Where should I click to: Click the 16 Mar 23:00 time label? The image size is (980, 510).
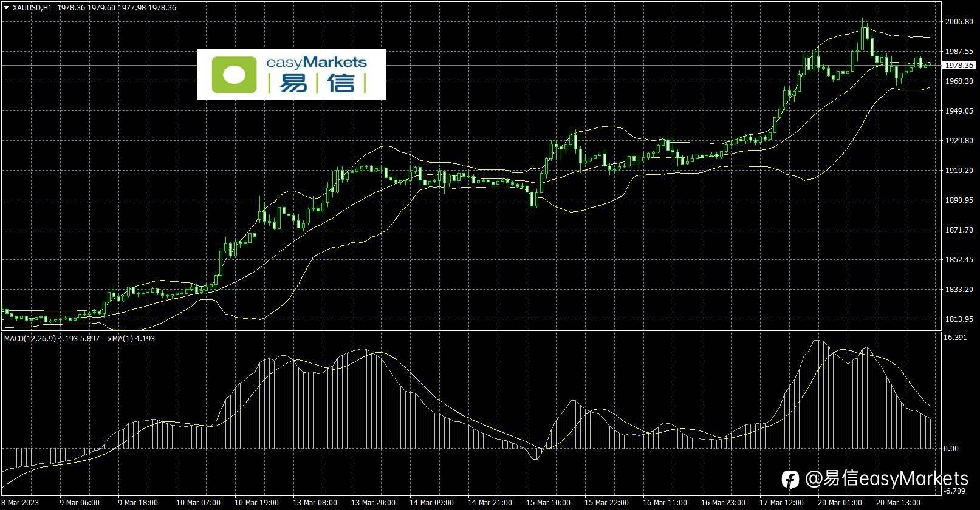click(723, 503)
